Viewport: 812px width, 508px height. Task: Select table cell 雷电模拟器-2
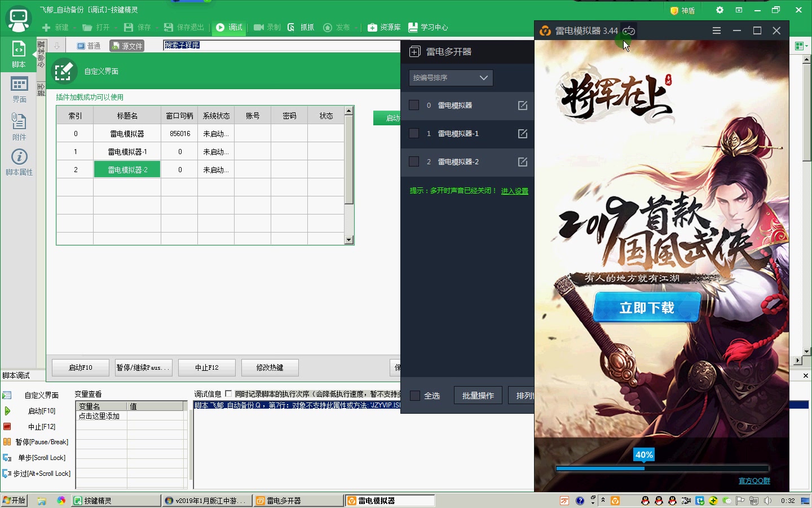127,169
